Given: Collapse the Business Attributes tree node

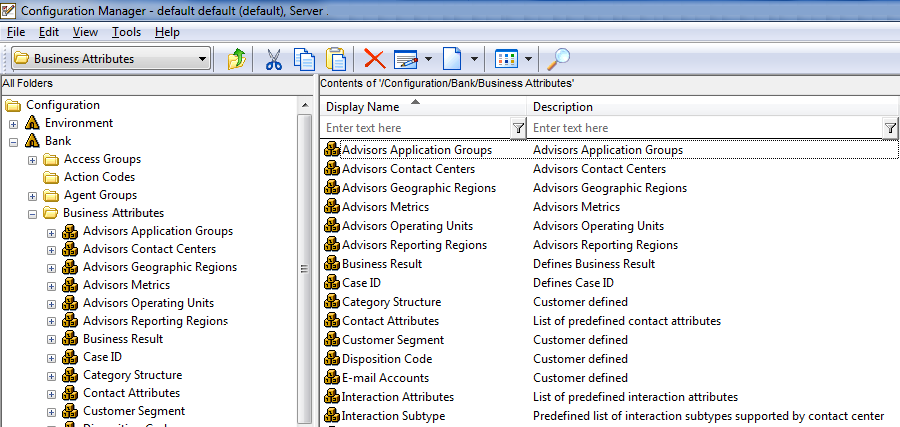Looking at the screenshot, I should 33,214.
